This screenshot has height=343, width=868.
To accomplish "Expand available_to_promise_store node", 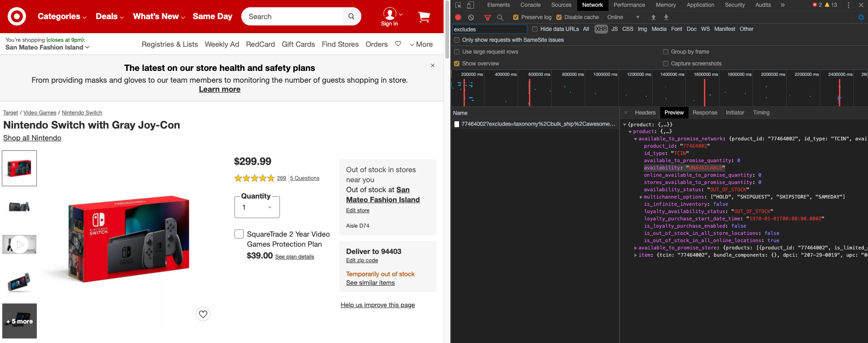I will [635, 248].
